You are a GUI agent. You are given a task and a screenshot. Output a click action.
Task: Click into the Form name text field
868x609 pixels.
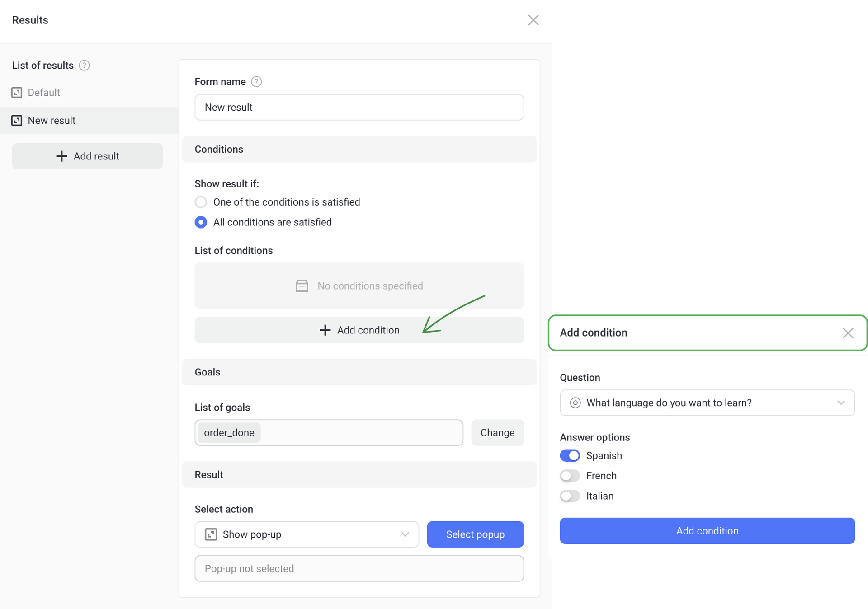click(x=359, y=108)
